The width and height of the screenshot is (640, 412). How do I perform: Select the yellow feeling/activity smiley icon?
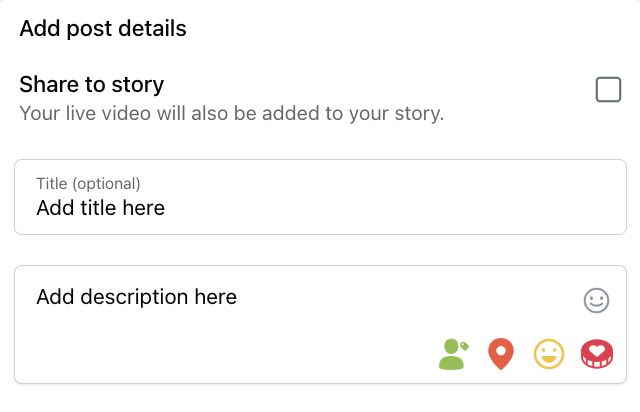[549, 354]
